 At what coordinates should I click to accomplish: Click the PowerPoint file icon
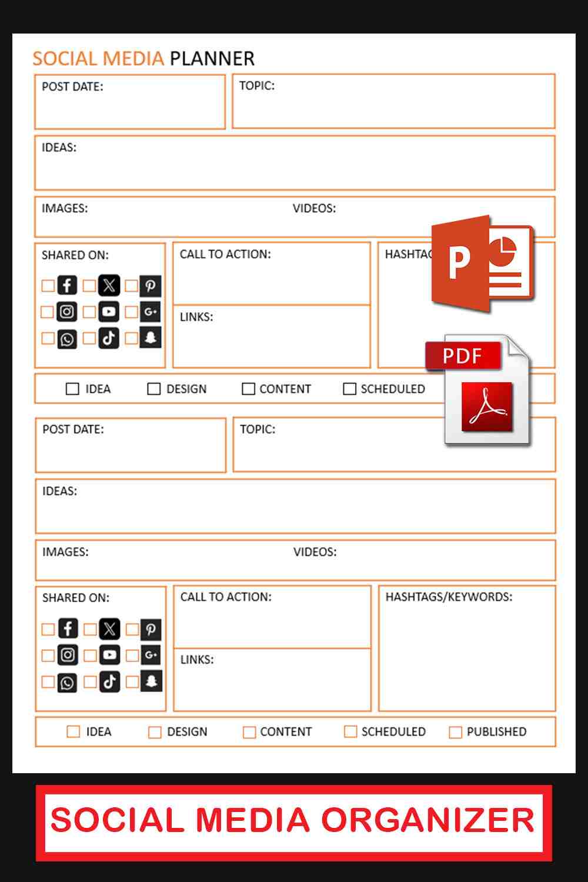[x=483, y=263]
